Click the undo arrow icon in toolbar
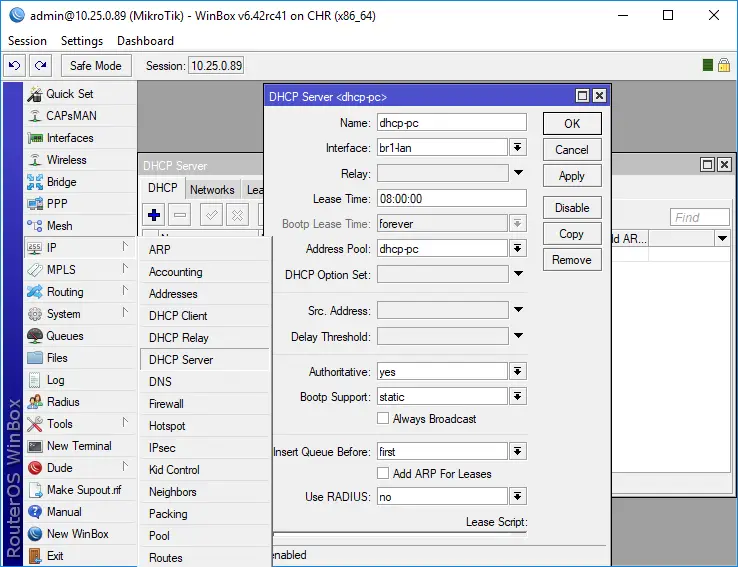 [15, 65]
